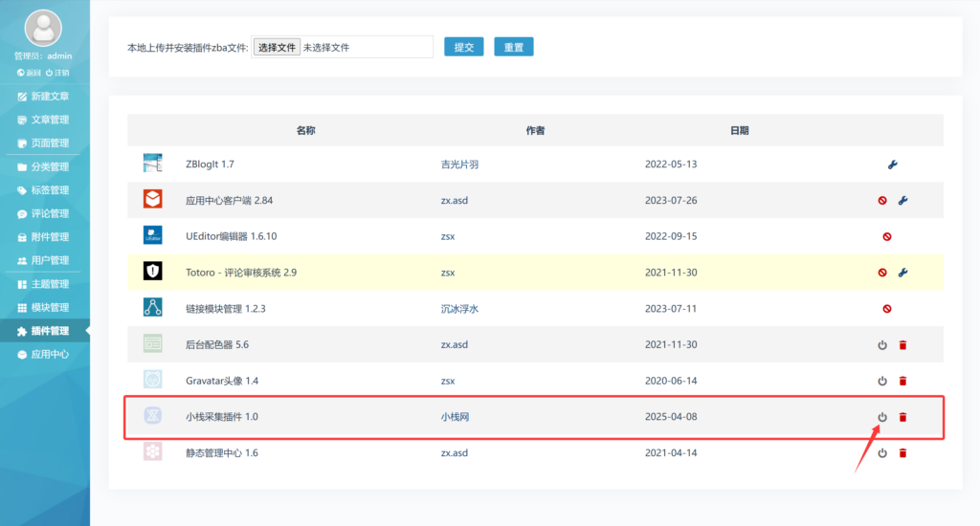980x526 pixels.
Task: Click the 静态管理中心 logo icon
Action: [x=152, y=451]
